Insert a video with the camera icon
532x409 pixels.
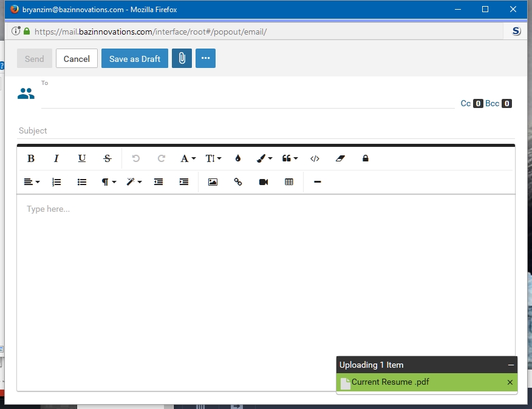264,182
